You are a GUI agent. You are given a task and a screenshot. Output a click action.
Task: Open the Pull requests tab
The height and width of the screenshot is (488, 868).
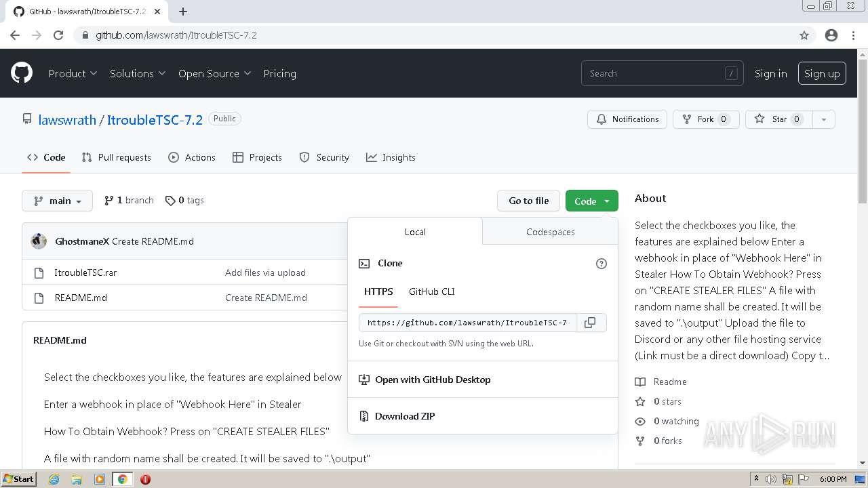pos(116,157)
